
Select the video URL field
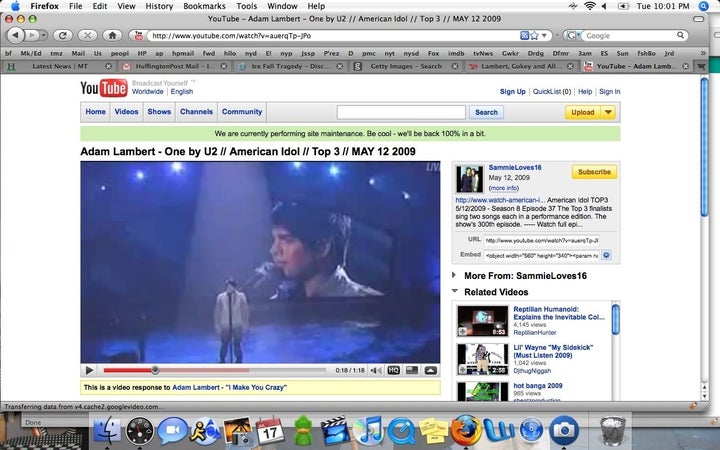[542, 240]
